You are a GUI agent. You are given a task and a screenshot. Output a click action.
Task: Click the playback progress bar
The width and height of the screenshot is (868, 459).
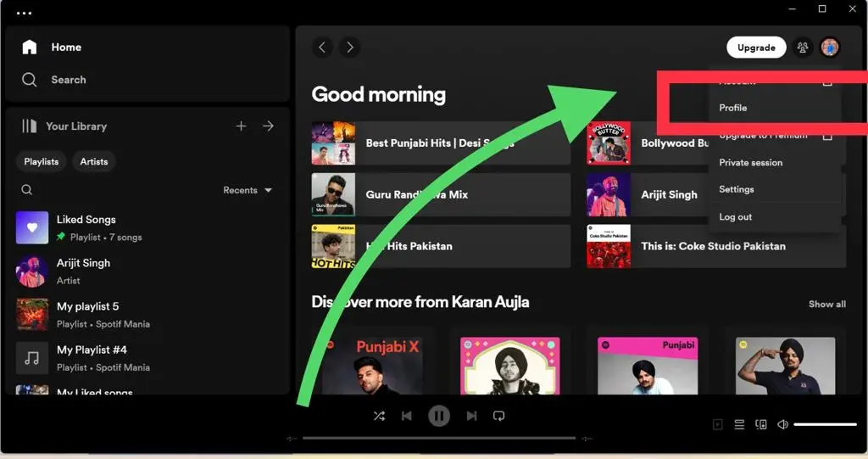[440, 438]
